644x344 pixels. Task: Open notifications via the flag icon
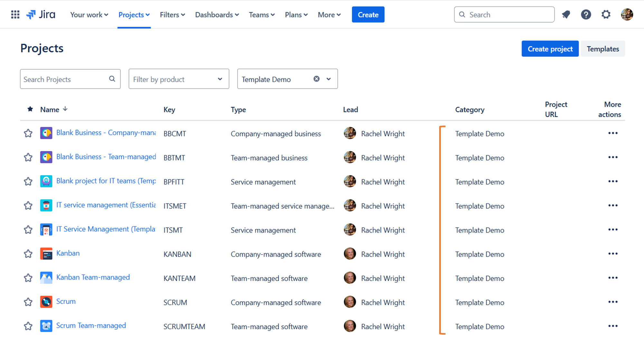pyautogui.click(x=566, y=14)
